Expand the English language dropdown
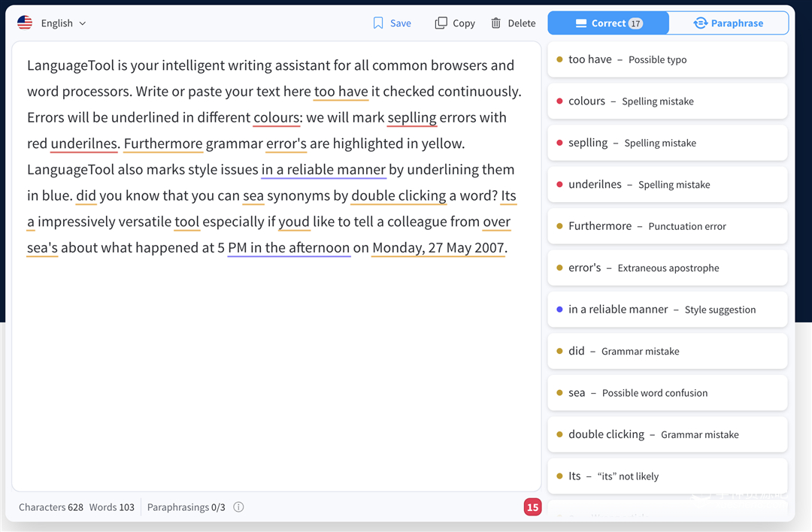This screenshot has height=532, width=812. click(x=64, y=23)
